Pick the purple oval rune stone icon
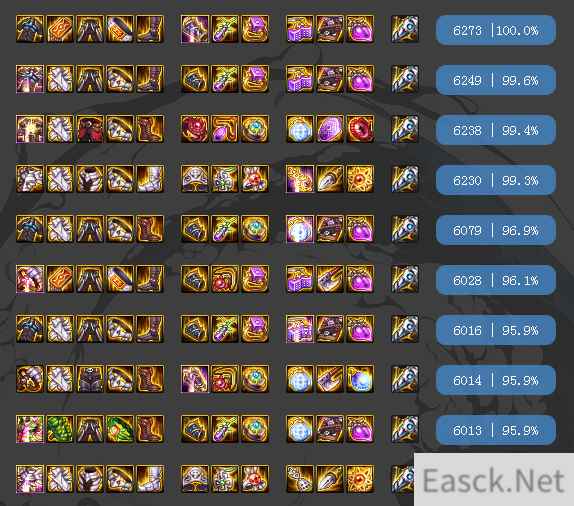 click(330, 129)
